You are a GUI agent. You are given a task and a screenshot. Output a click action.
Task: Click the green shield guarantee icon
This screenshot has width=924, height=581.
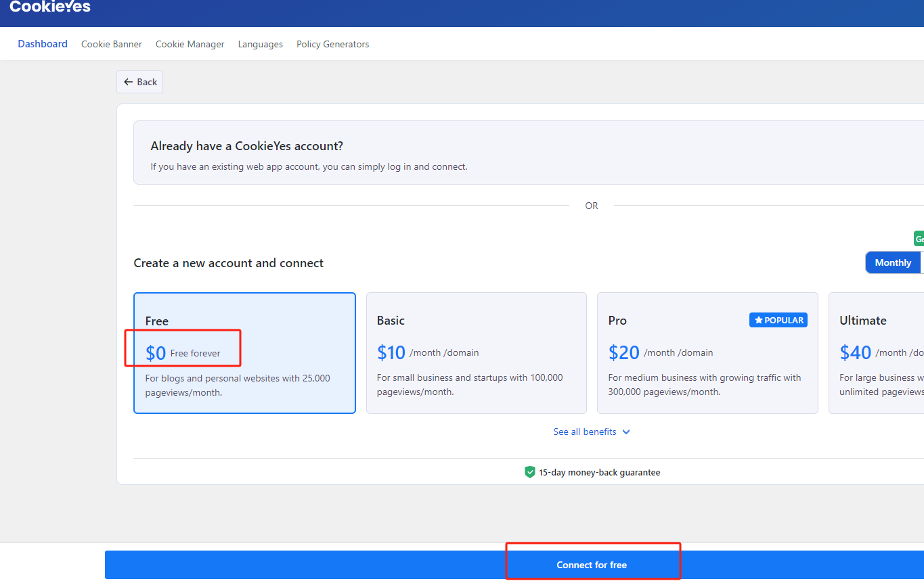point(530,472)
